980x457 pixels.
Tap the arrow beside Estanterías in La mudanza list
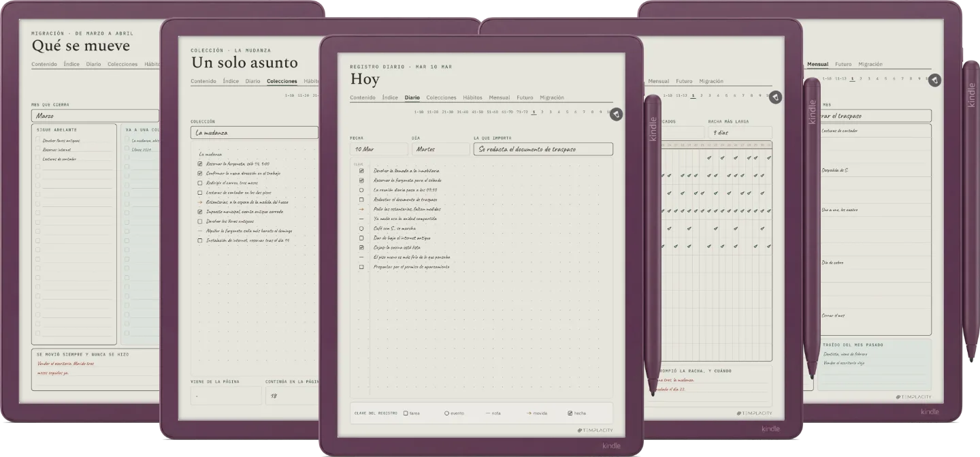point(200,202)
